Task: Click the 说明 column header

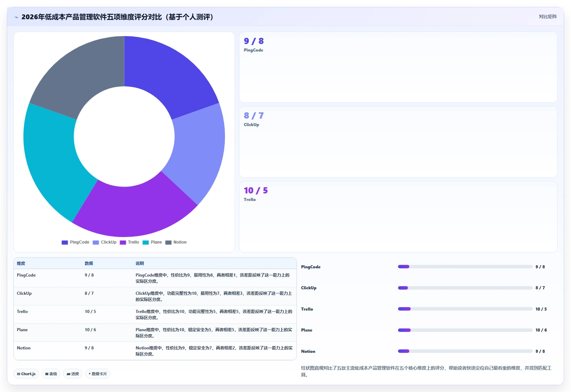Action: click(x=140, y=264)
